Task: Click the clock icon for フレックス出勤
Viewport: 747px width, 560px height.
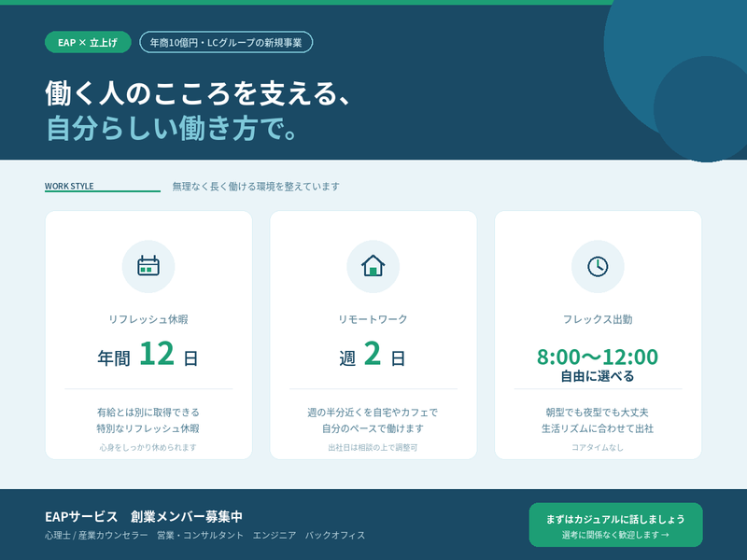Action: (x=598, y=266)
